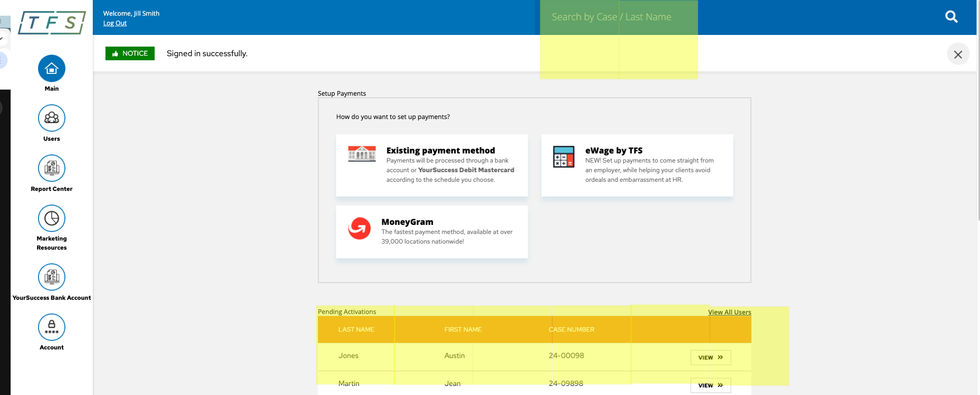Sort by Case Number column header
This screenshot has height=395, width=980.
coord(571,330)
